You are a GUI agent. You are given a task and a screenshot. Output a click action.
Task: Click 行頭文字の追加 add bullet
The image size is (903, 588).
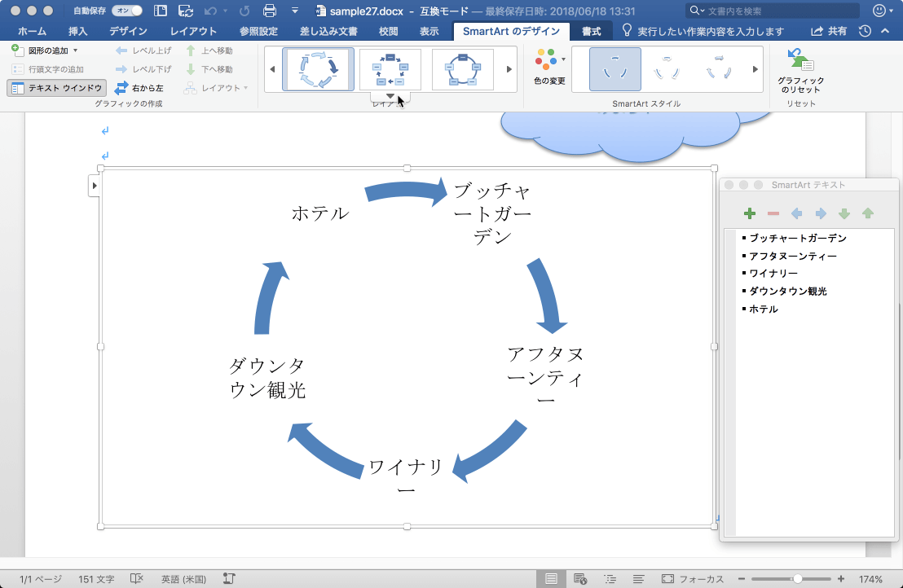48,69
